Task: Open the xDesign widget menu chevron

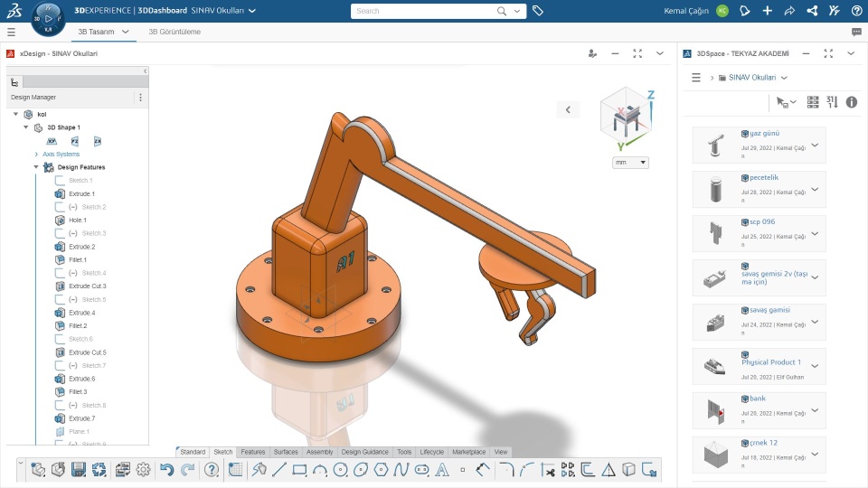Action: (660, 53)
